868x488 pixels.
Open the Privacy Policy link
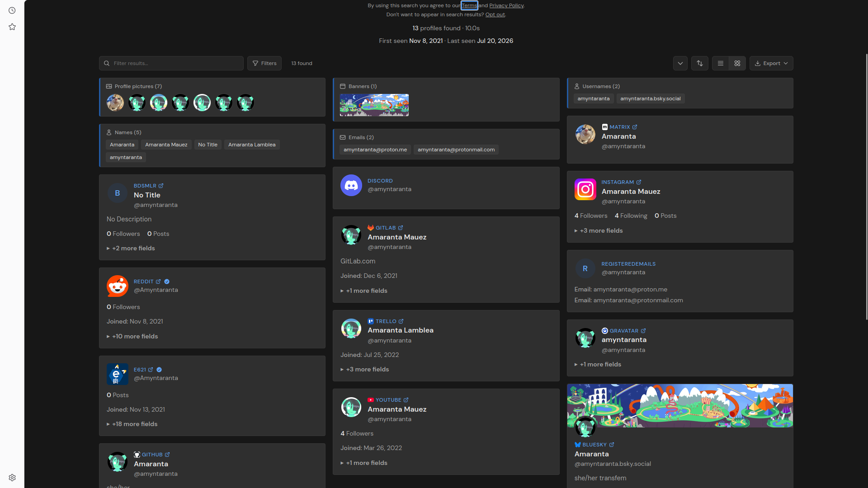coord(506,5)
